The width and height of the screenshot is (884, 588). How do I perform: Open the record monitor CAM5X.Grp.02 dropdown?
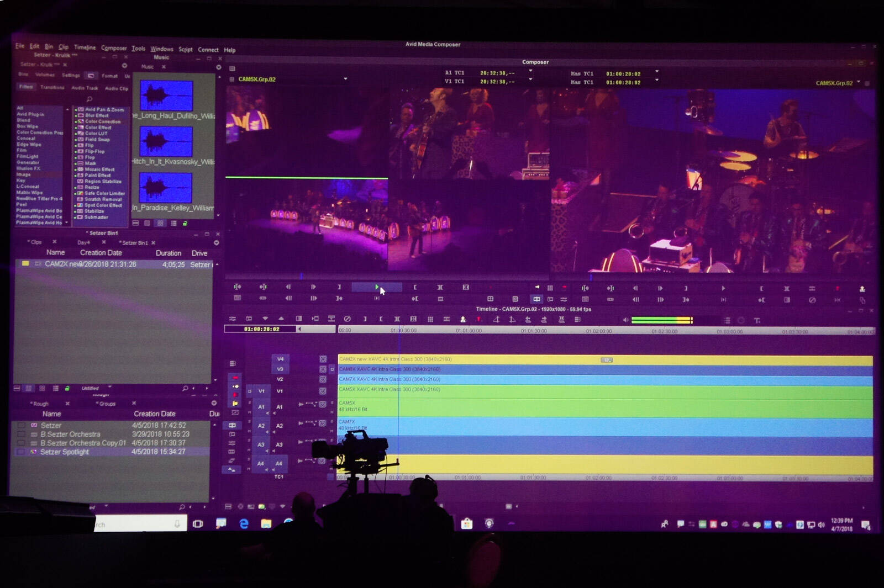click(859, 82)
